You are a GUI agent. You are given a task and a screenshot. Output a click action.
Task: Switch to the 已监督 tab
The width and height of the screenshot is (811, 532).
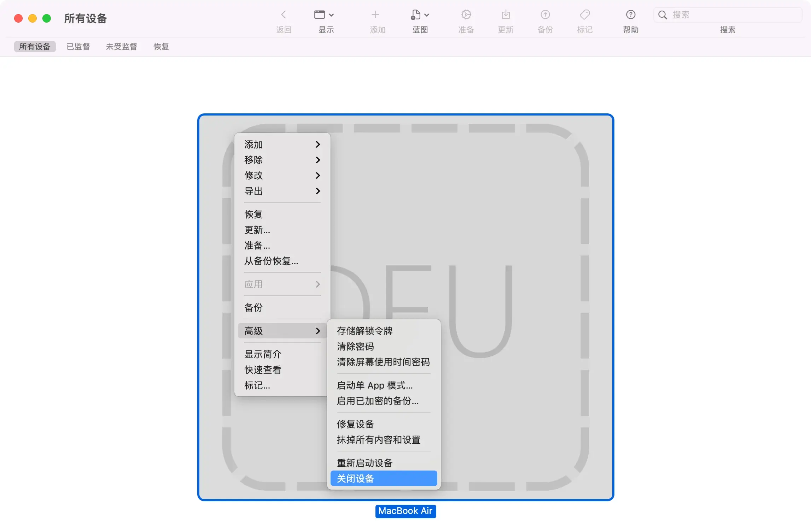pyautogui.click(x=78, y=46)
